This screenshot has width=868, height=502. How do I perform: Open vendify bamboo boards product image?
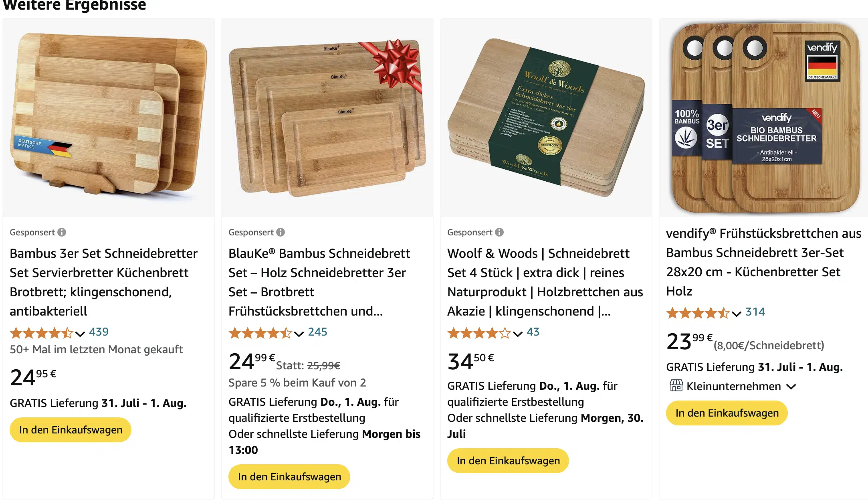(x=764, y=117)
